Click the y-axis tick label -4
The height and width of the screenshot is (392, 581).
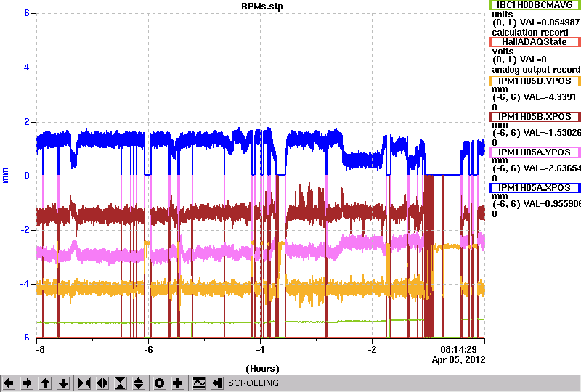click(x=25, y=284)
